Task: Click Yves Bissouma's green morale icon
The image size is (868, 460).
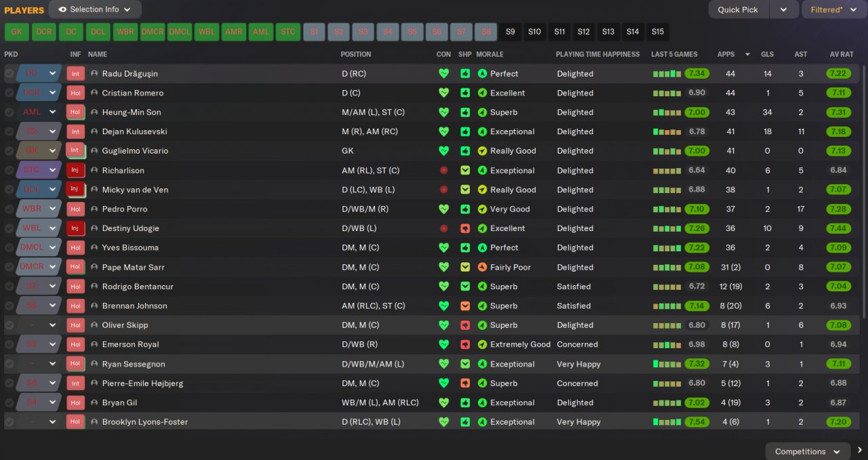Action: click(482, 248)
